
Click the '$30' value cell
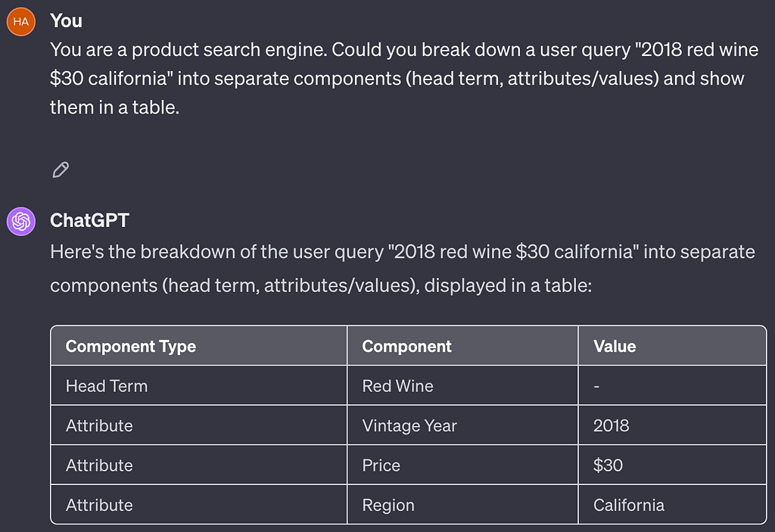672,465
